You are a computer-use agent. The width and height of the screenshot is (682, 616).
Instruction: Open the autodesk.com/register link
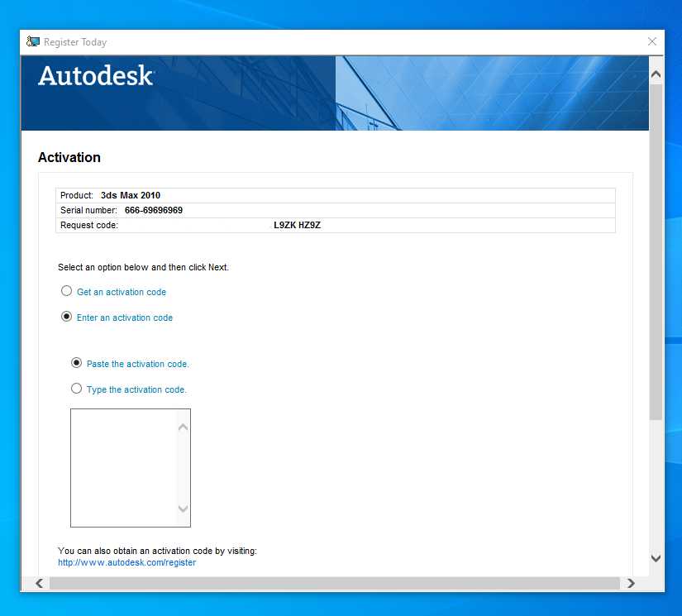[x=126, y=562]
